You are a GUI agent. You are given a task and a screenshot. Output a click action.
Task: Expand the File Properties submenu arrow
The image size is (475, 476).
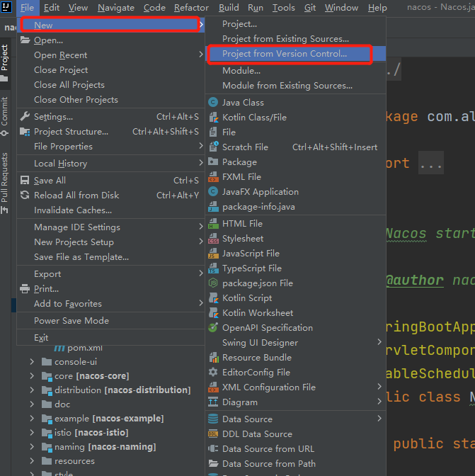click(201, 146)
